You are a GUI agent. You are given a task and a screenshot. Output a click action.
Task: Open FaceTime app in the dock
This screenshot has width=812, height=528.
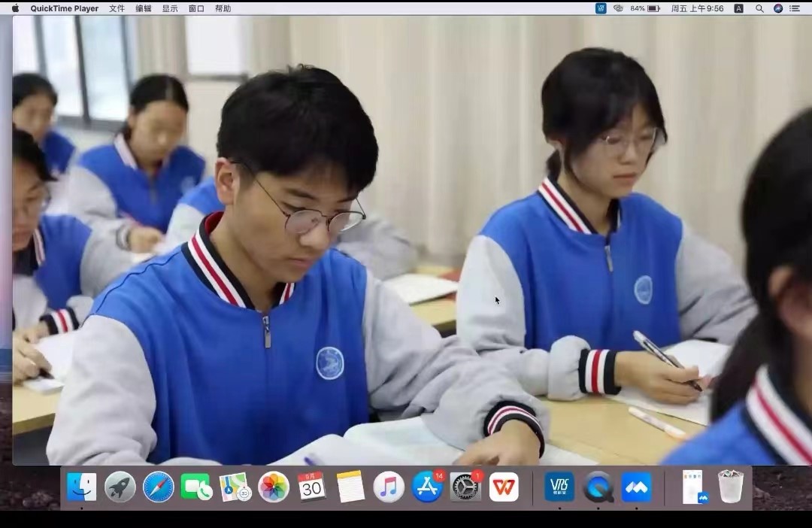(196, 487)
